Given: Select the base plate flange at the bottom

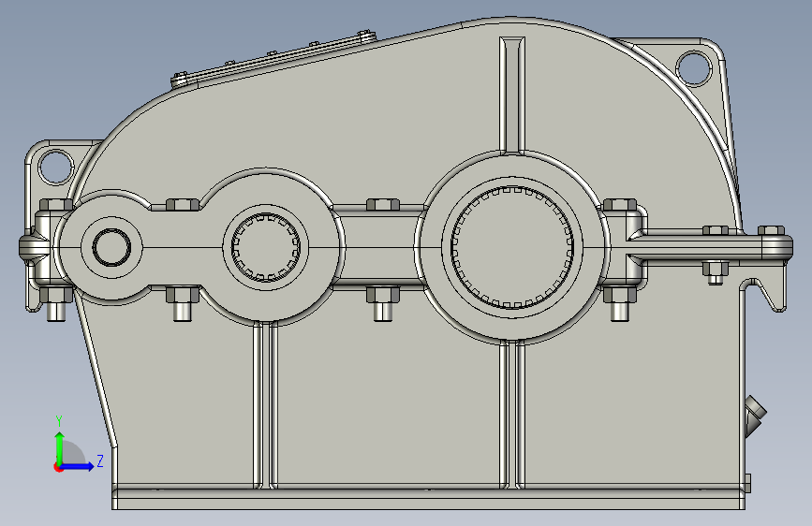Looking at the screenshot, I should coord(429,498).
